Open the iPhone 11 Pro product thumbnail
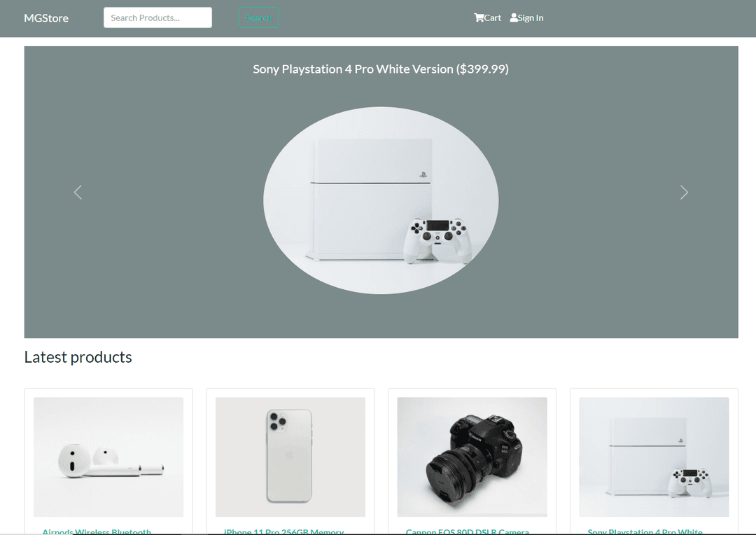756x535 pixels. click(290, 457)
